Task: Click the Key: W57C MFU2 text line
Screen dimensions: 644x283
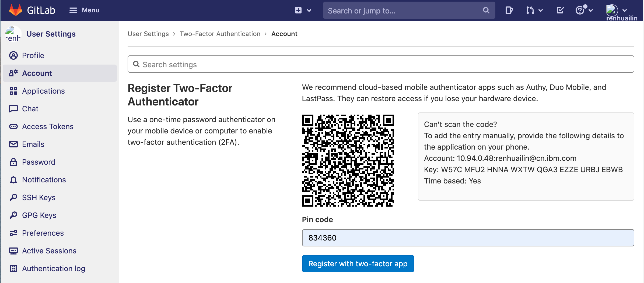Action: pyautogui.click(x=523, y=169)
